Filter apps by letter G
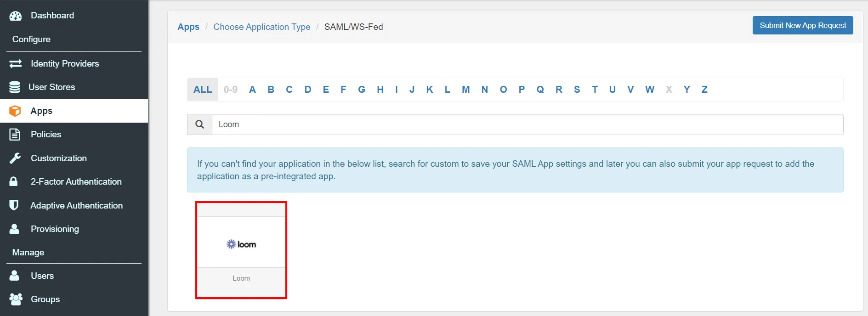The height and width of the screenshot is (316, 868). tap(362, 90)
